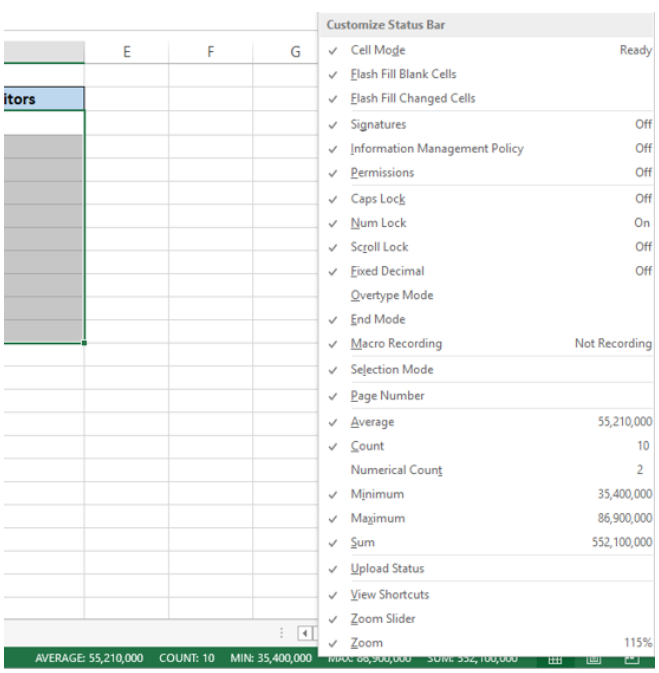Select column E header

(x=127, y=52)
